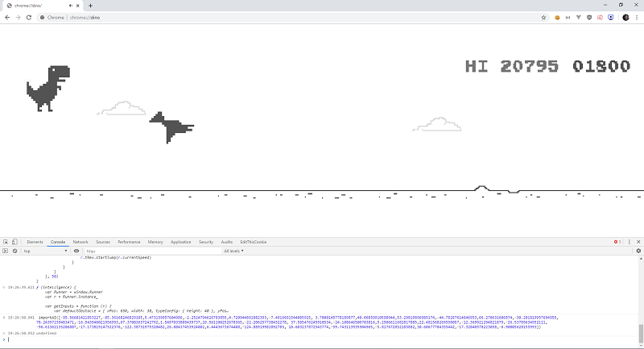Close the DevTools panel

[x=638, y=242]
